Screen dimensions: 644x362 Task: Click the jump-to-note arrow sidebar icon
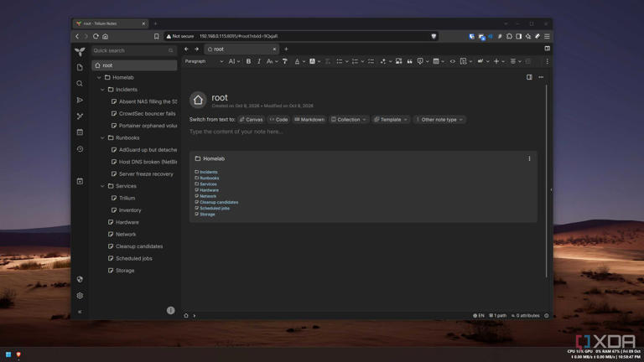click(x=80, y=101)
